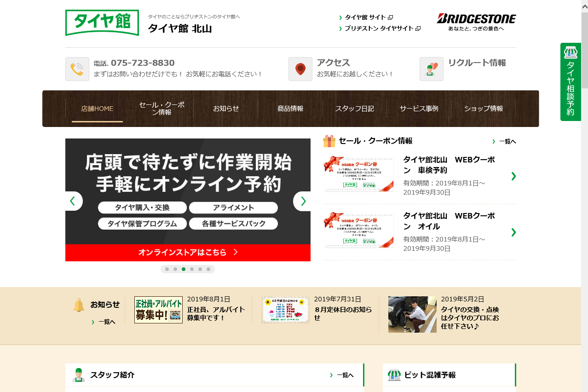Switch to the スタッフ日記 tab
The width and height of the screenshot is (588, 392).
click(354, 109)
